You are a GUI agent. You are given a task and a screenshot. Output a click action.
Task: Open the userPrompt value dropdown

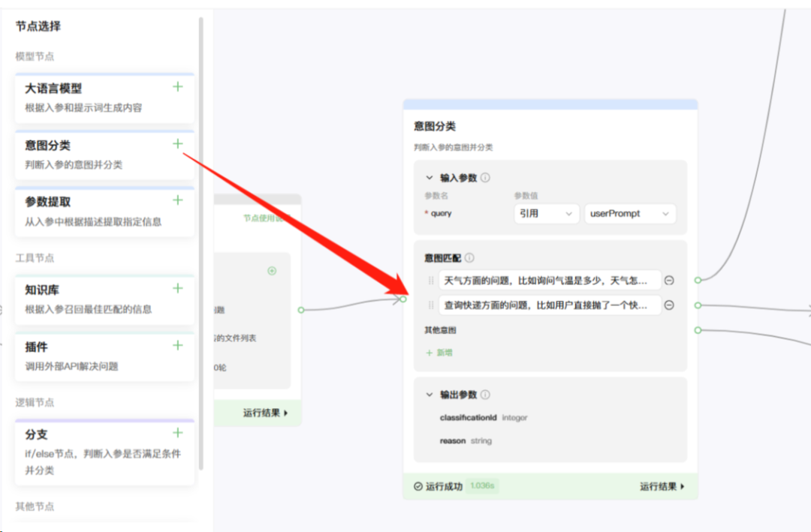coord(630,214)
